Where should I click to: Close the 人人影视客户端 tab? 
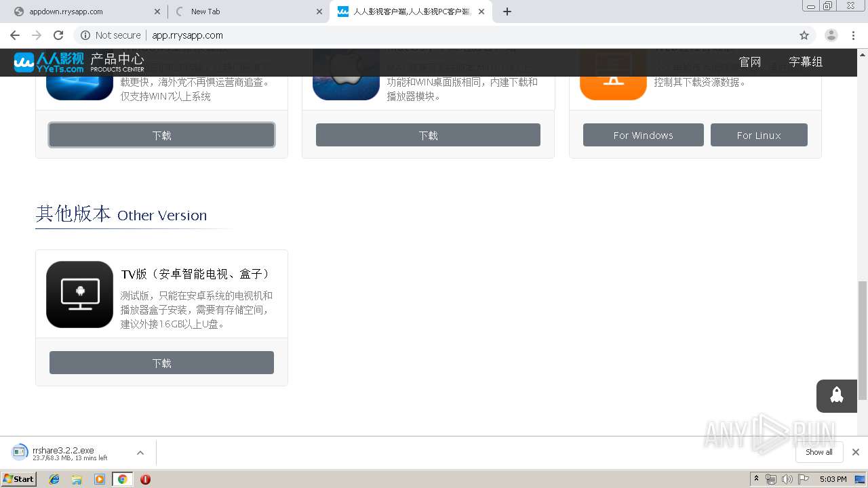481,12
